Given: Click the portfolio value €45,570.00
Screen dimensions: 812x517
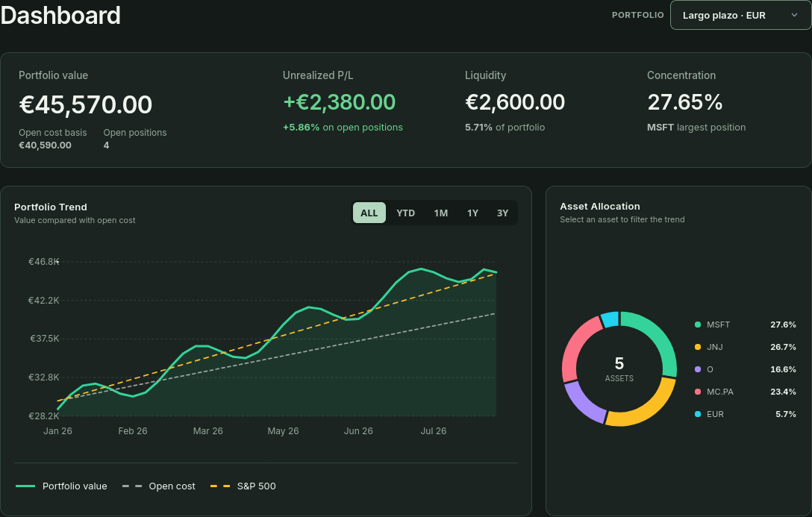Looking at the screenshot, I should click(x=85, y=105).
